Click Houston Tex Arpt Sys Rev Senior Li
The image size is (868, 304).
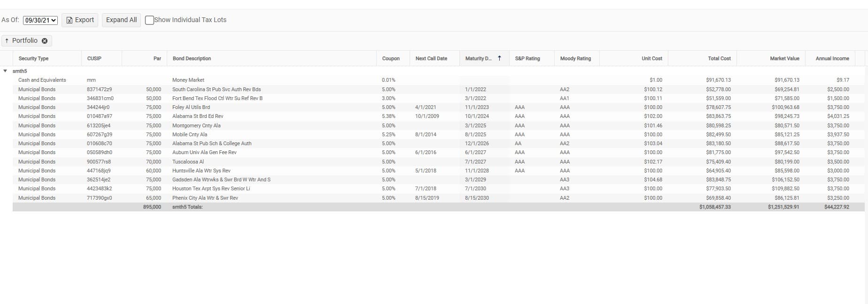211,188
